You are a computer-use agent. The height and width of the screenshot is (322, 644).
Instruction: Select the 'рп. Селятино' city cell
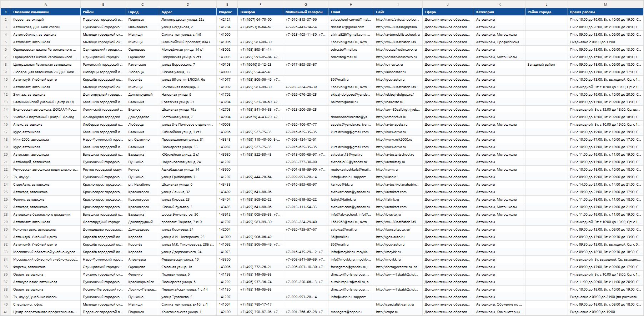coord(142,139)
